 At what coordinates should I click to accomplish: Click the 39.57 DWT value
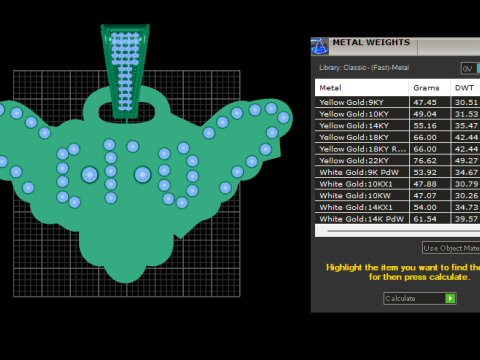tap(466, 219)
